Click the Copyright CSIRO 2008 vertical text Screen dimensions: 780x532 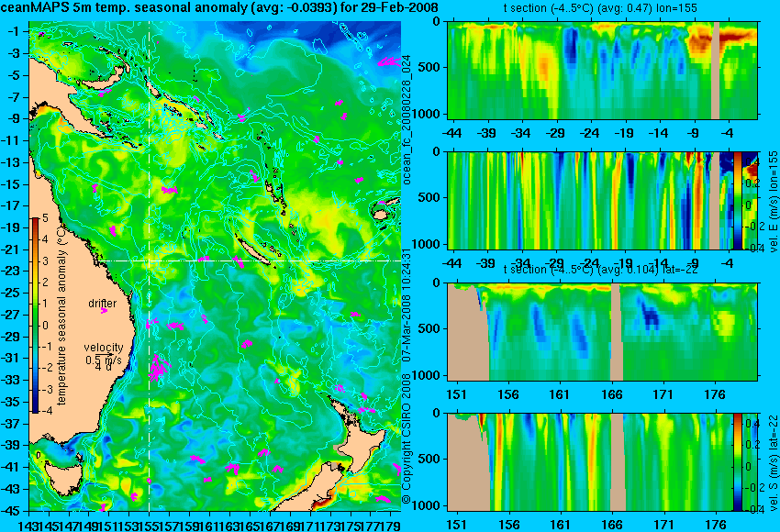407,438
